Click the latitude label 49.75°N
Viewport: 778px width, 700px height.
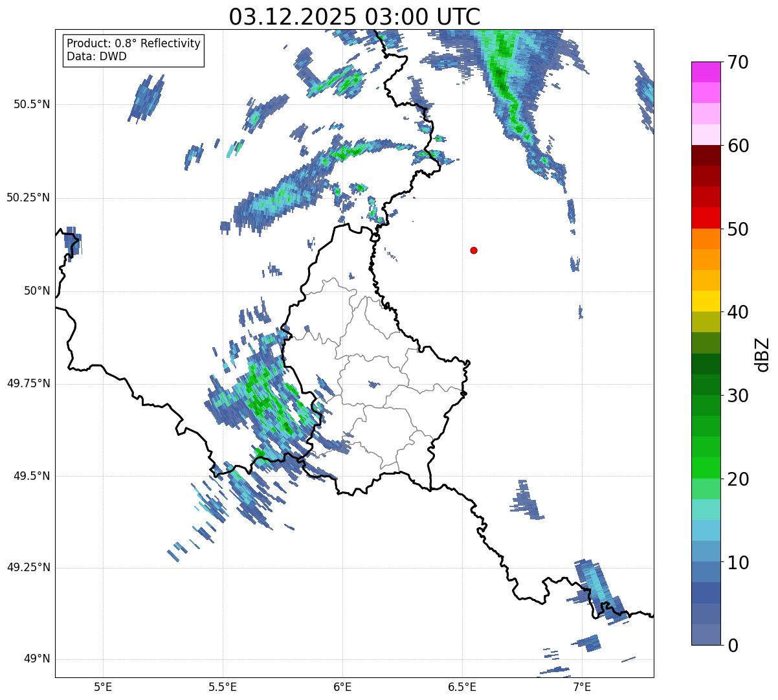coord(28,383)
